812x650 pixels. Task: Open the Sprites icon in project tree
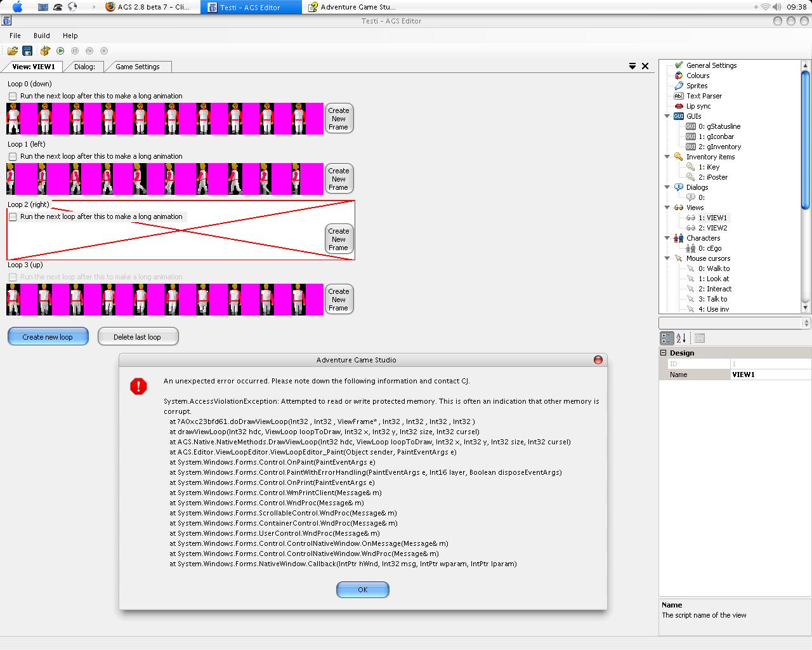[679, 86]
